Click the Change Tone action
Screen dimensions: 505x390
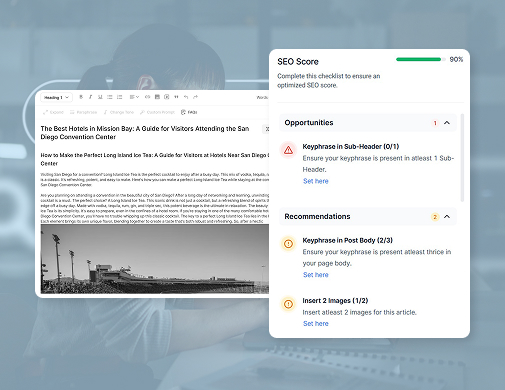click(119, 112)
